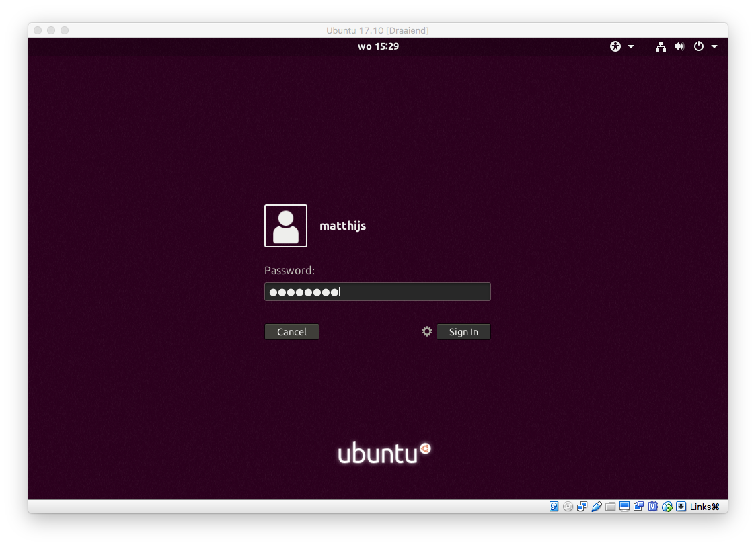Image resolution: width=756 pixels, height=547 pixels.
Task: Click the video capture indicator icon
Action: coord(639,507)
